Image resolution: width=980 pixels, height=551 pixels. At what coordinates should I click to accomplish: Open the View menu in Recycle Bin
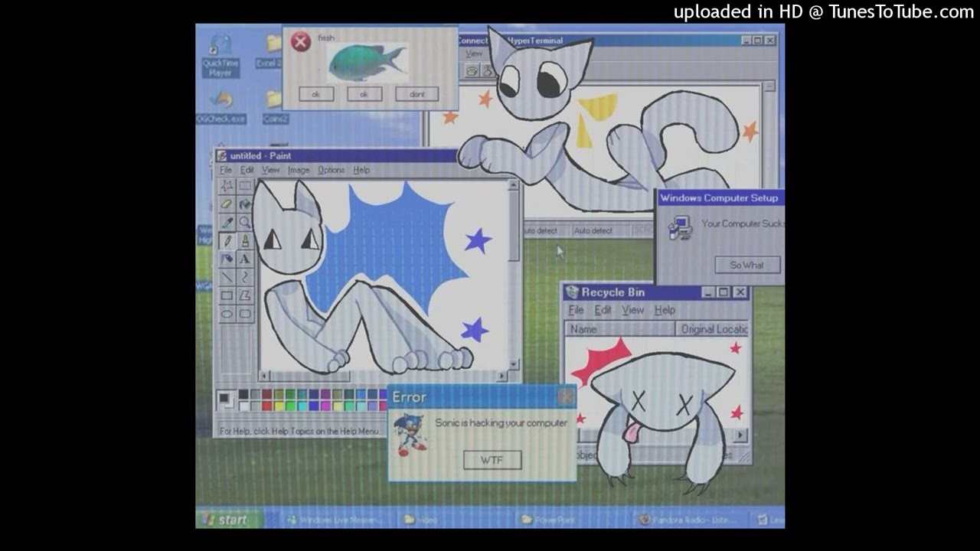point(632,310)
